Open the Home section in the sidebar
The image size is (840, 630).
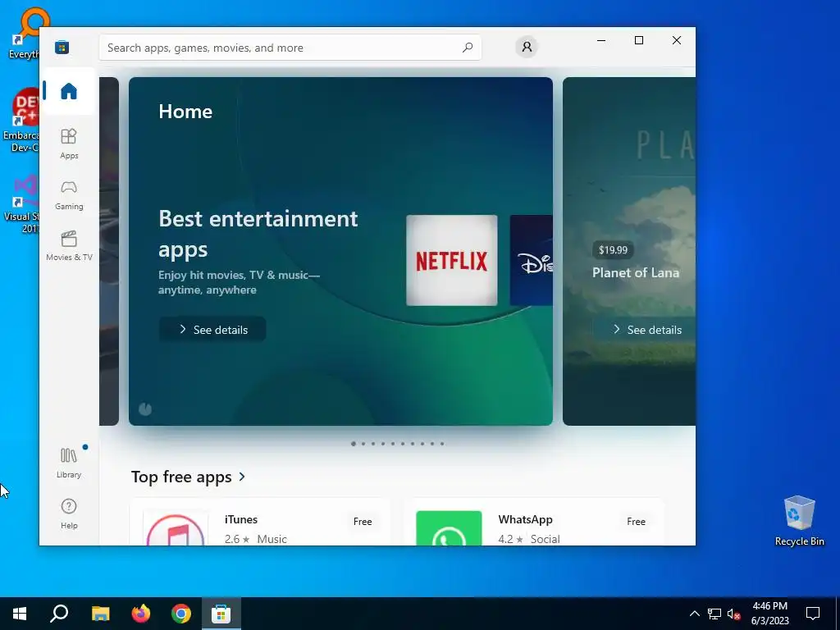[69, 91]
